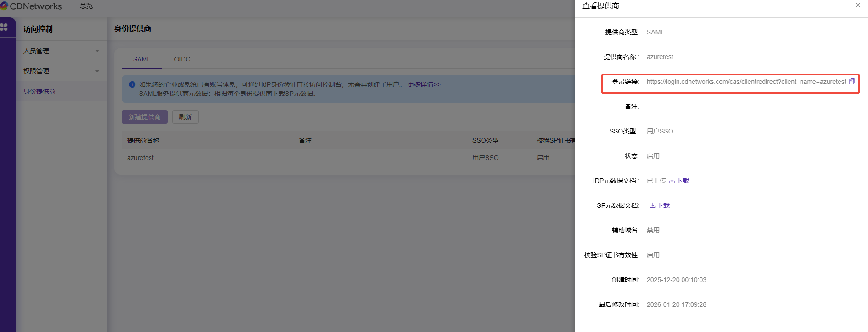
Task: Click the 新建提供商 button
Action: 144,117
